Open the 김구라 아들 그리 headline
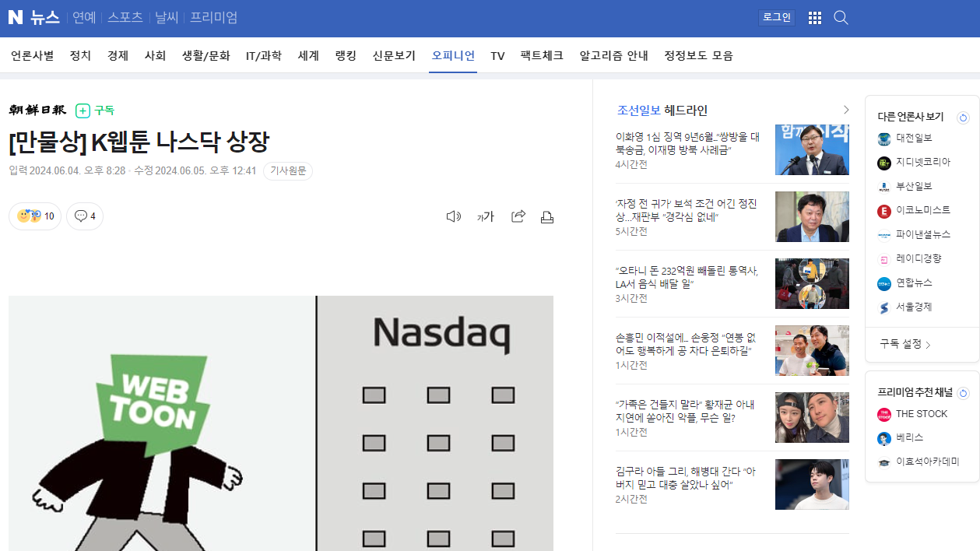This screenshot has height=551, width=980. click(x=686, y=478)
